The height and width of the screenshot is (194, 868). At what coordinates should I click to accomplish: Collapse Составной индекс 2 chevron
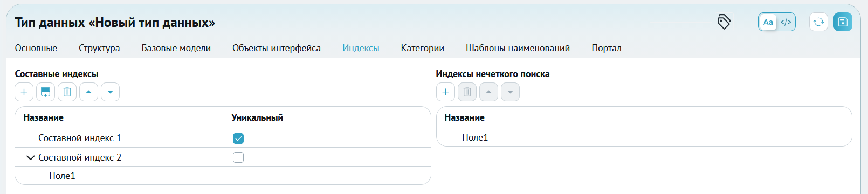[x=30, y=157]
